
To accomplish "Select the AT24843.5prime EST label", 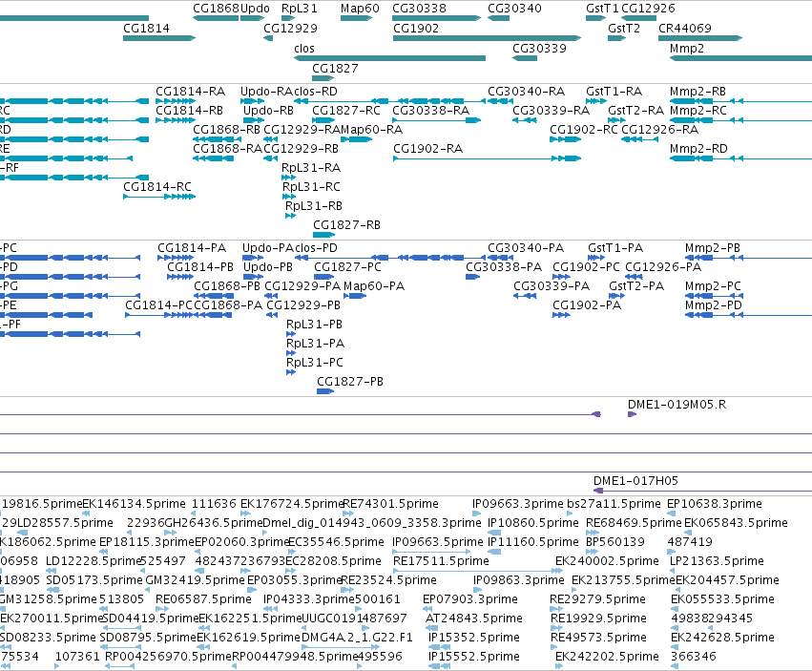I will pyautogui.click(x=474, y=619).
